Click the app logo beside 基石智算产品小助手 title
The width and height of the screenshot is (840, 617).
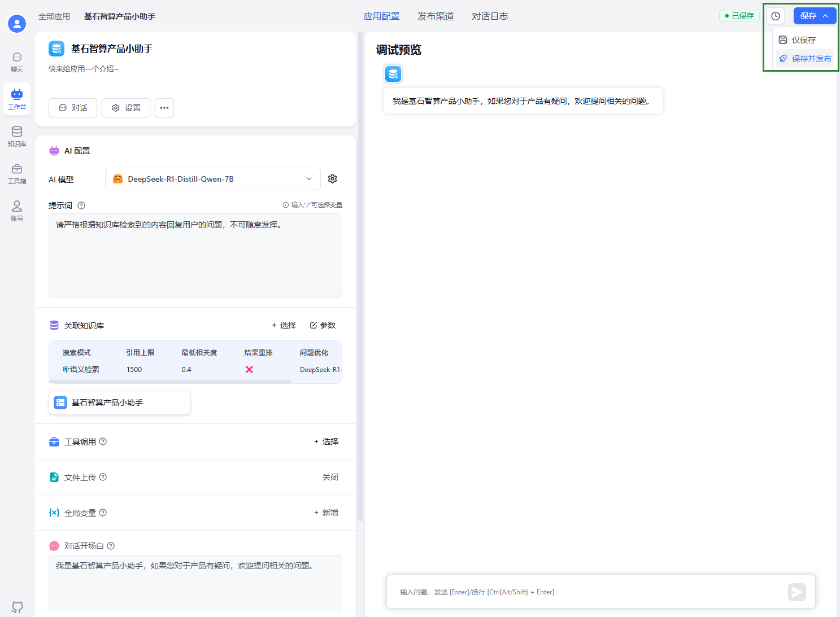[56, 49]
